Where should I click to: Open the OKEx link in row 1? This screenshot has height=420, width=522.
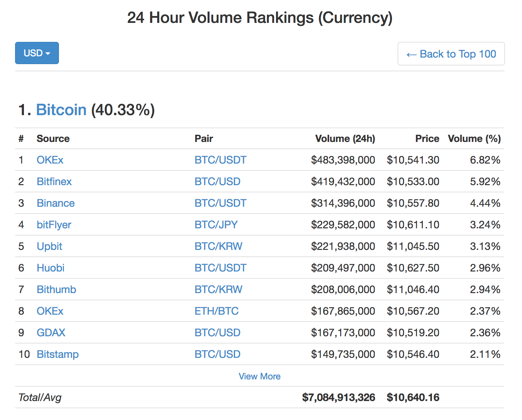coord(50,160)
